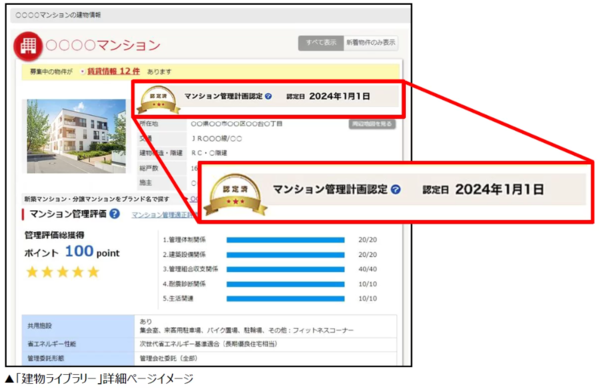Click the 認定日 2024年1月1日 date in the header
Screen dimensions: 600x388
328,96
